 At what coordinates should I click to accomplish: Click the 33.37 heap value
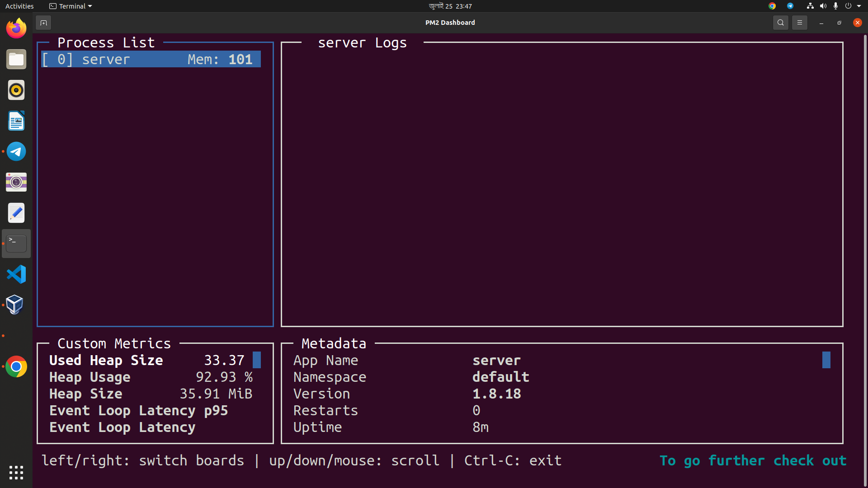[x=224, y=360]
